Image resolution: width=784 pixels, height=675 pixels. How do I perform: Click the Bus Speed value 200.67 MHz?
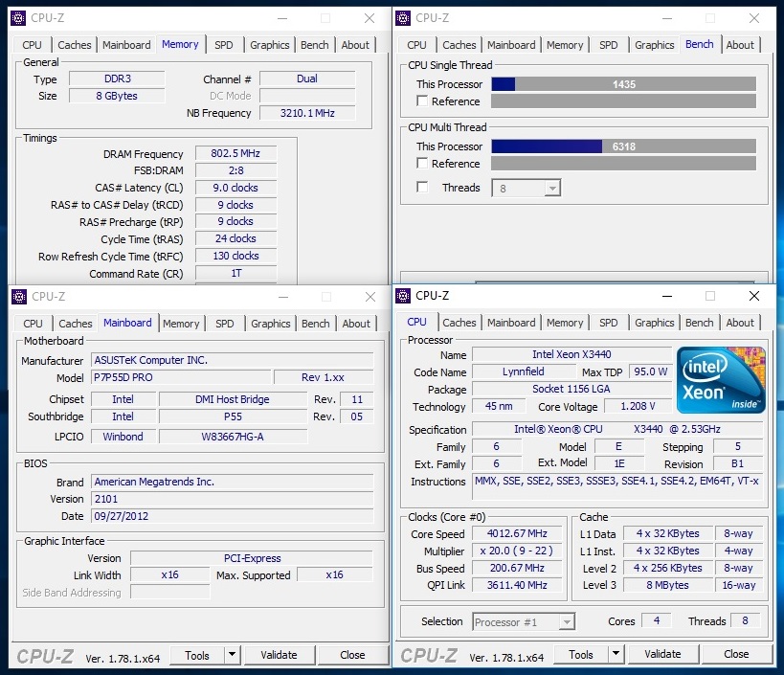coord(517,568)
